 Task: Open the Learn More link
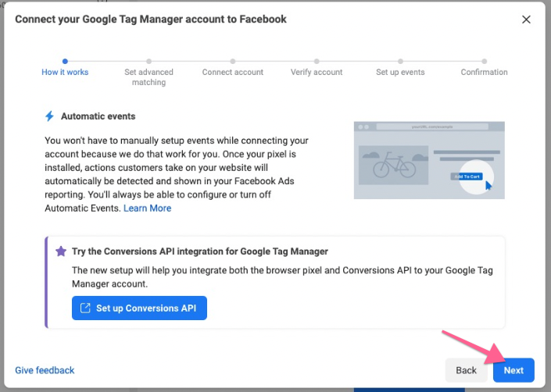coord(147,208)
